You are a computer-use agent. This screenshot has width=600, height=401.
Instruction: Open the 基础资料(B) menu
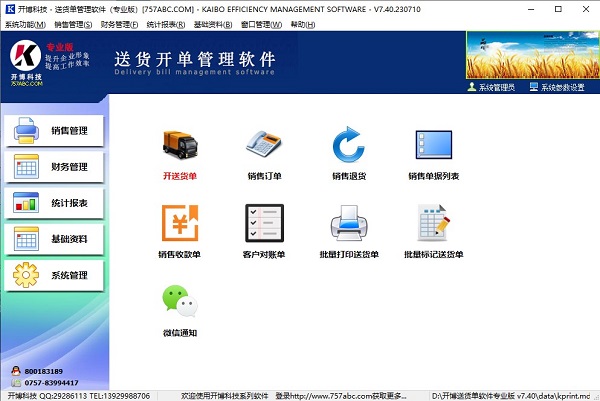click(x=213, y=24)
